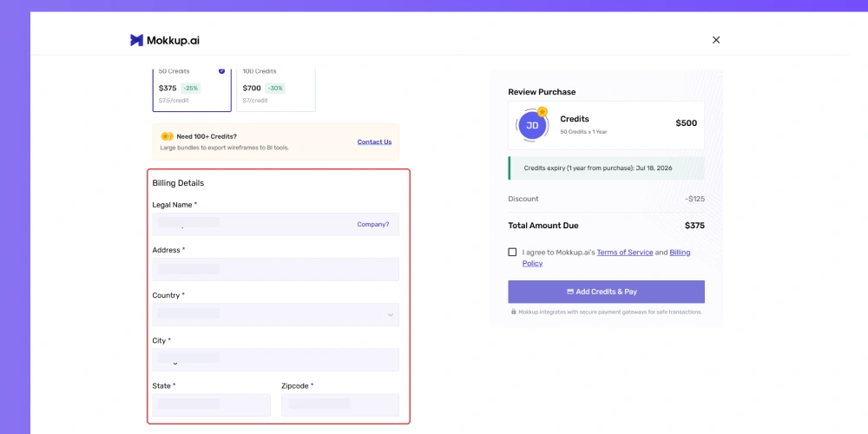Close the purchase dialog with X
The width and height of the screenshot is (868, 434).
716,40
